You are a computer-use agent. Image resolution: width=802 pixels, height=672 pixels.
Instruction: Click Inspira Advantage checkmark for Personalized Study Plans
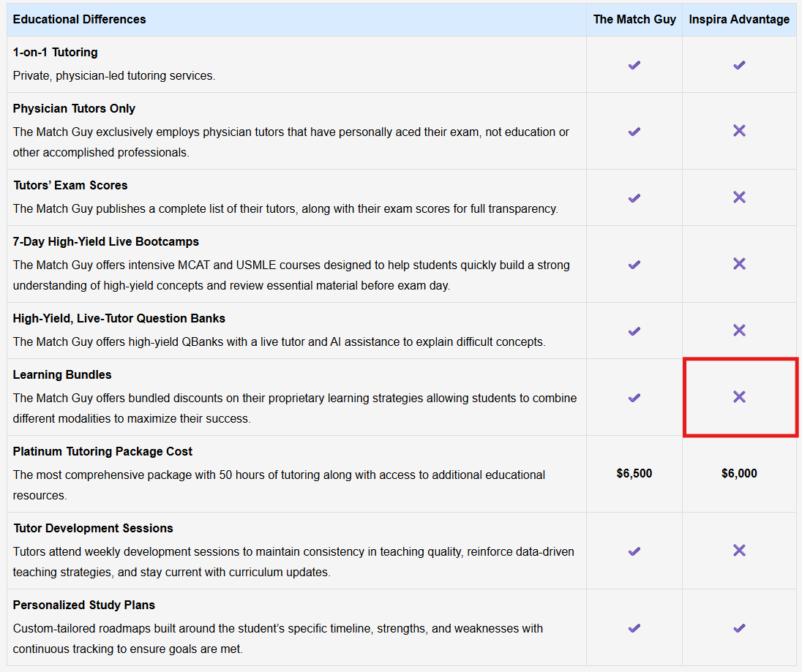pos(739,628)
